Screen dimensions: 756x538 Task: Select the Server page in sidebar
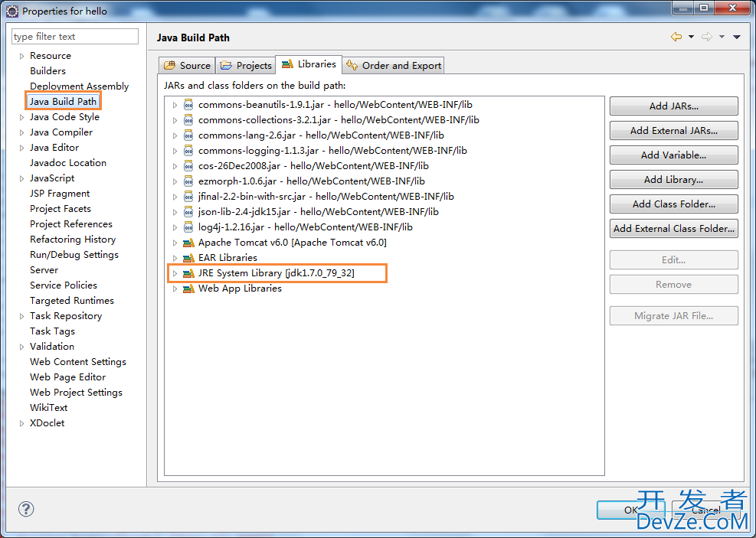point(44,269)
